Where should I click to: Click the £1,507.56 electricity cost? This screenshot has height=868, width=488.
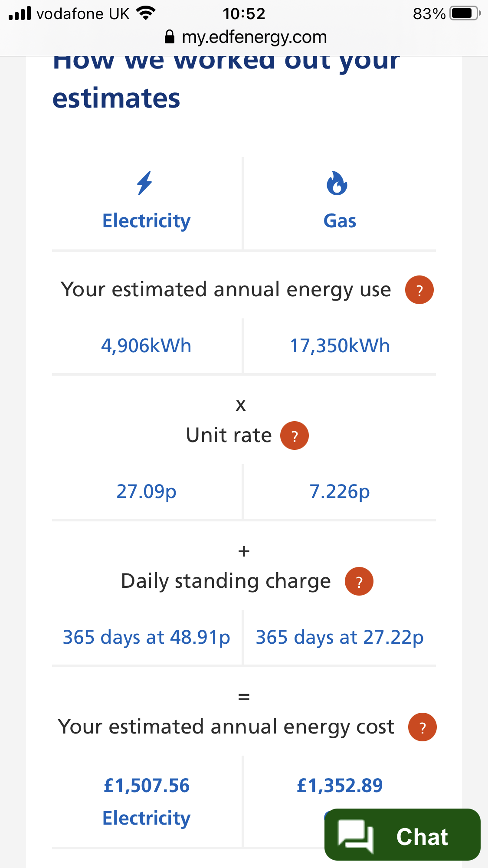click(x=146, y=786)
